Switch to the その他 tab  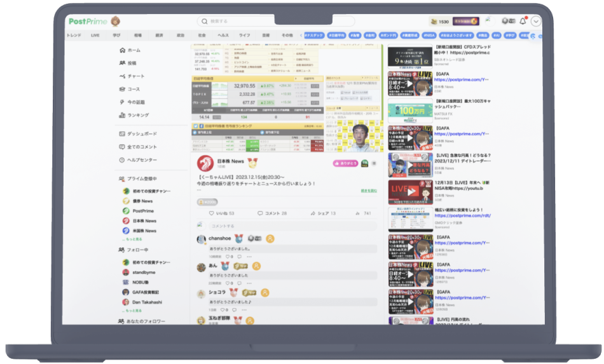[287, 35]
